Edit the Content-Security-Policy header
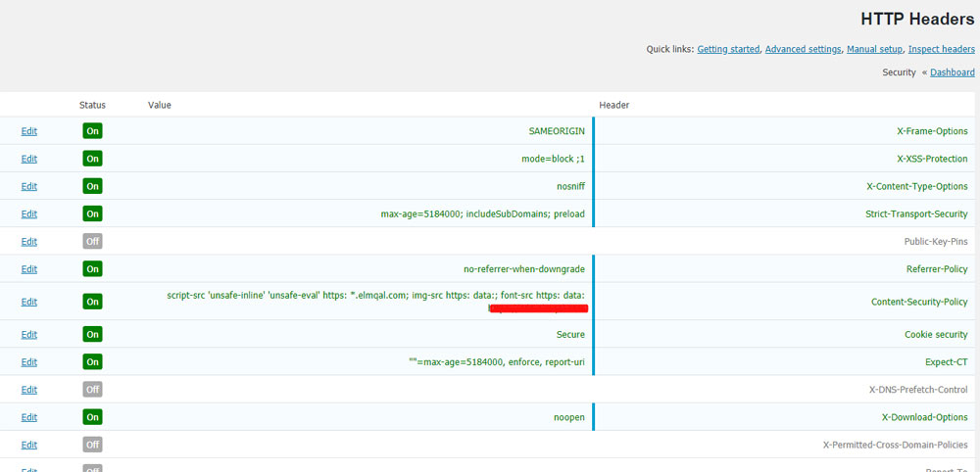The width and height of the screenshot is (980, 472). (28, 302)
